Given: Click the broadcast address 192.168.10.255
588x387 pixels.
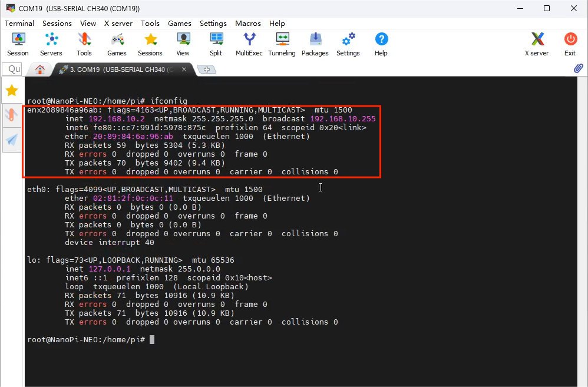Looking at the screenshot, I should (343, 118).
